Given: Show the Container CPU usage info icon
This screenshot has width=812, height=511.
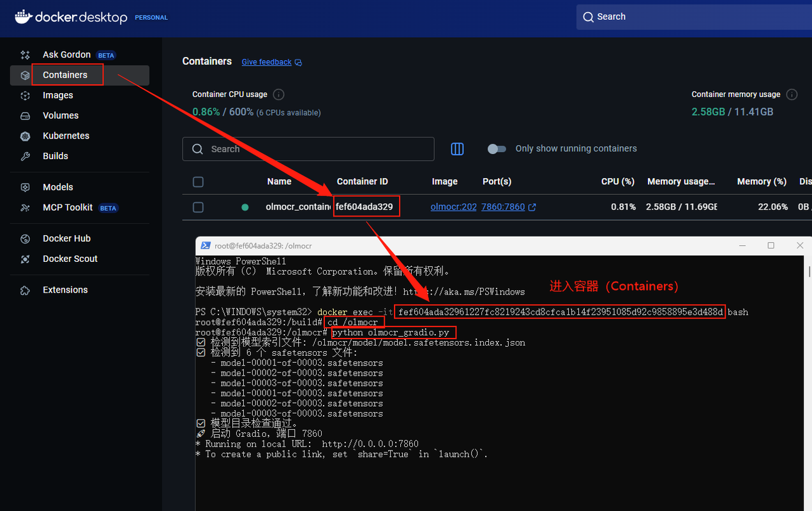Looking at the screenshot, I should 278,95.
